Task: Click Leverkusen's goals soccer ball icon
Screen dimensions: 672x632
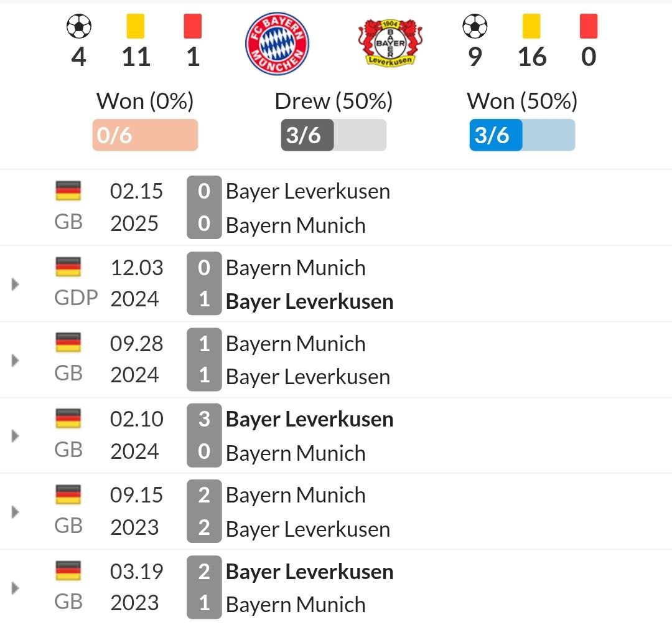Action: (x=475, y=27)
